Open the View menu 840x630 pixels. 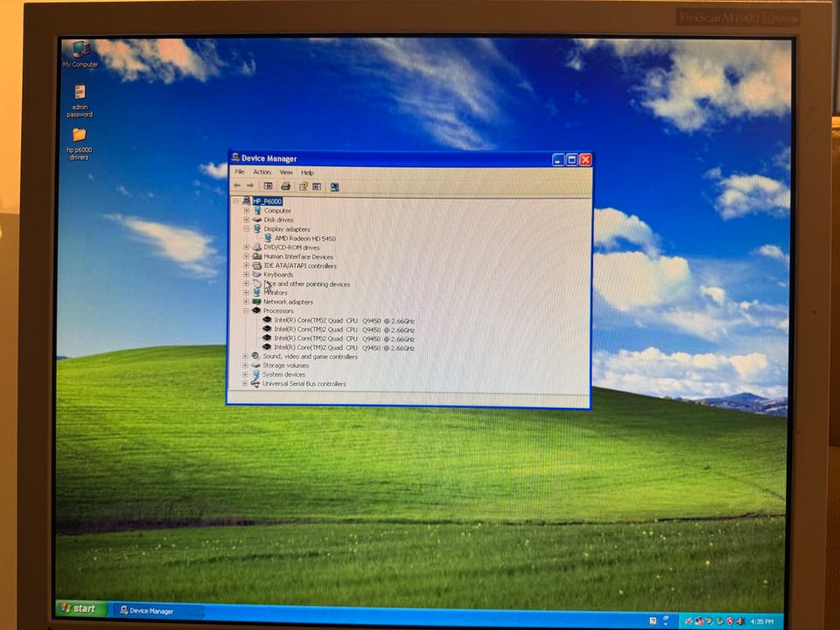coord(286,172)
